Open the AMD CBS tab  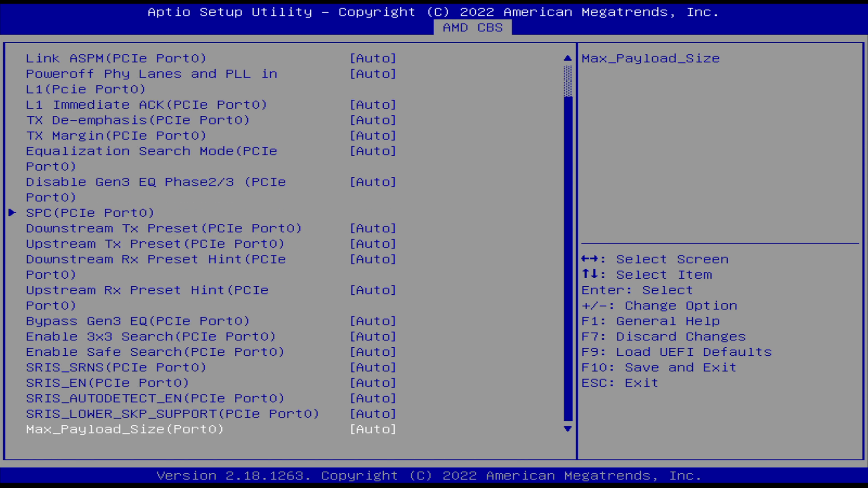point(472,27)
